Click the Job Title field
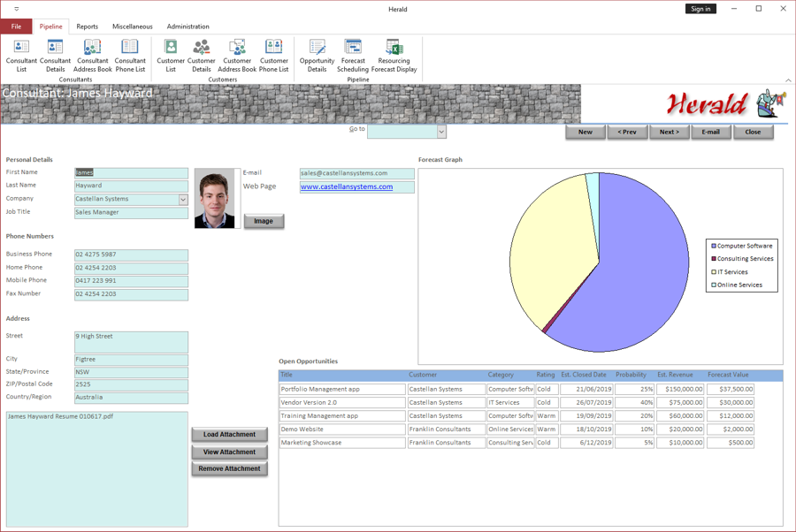This screenshot has height=532, width=796. point(131,212)
